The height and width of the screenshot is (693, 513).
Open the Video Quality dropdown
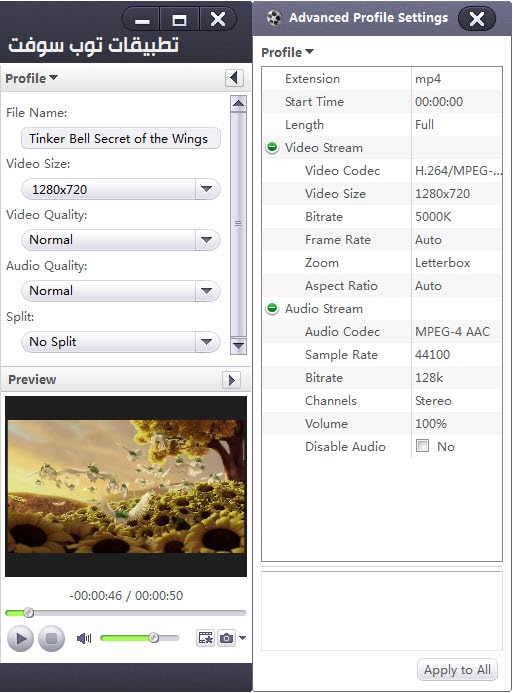click(121, 240)
